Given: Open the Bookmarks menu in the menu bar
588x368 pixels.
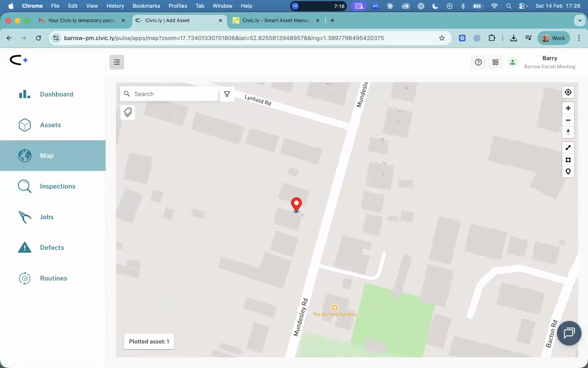Looking at the screenshot, I should click(x=146, y=6).
